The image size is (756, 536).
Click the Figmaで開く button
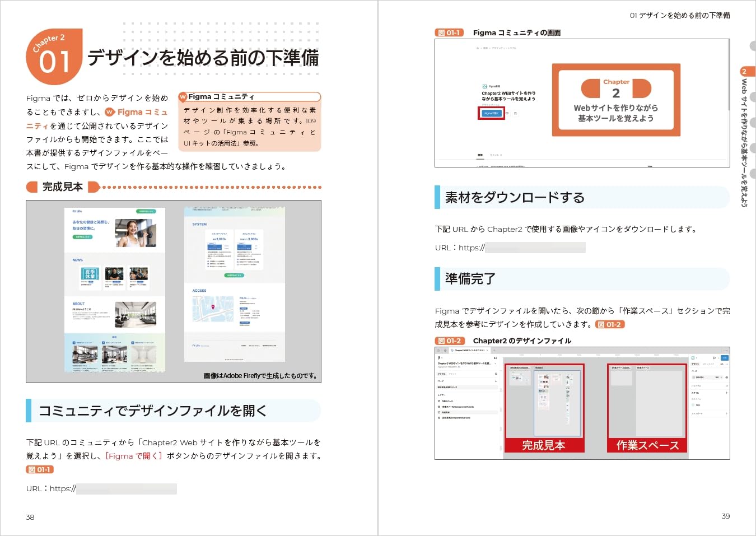pos(491,113)
